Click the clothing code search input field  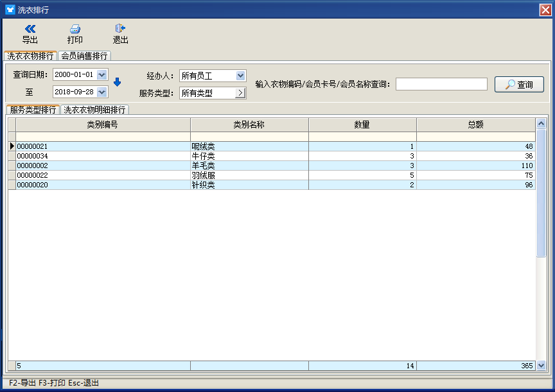(441, 84)
